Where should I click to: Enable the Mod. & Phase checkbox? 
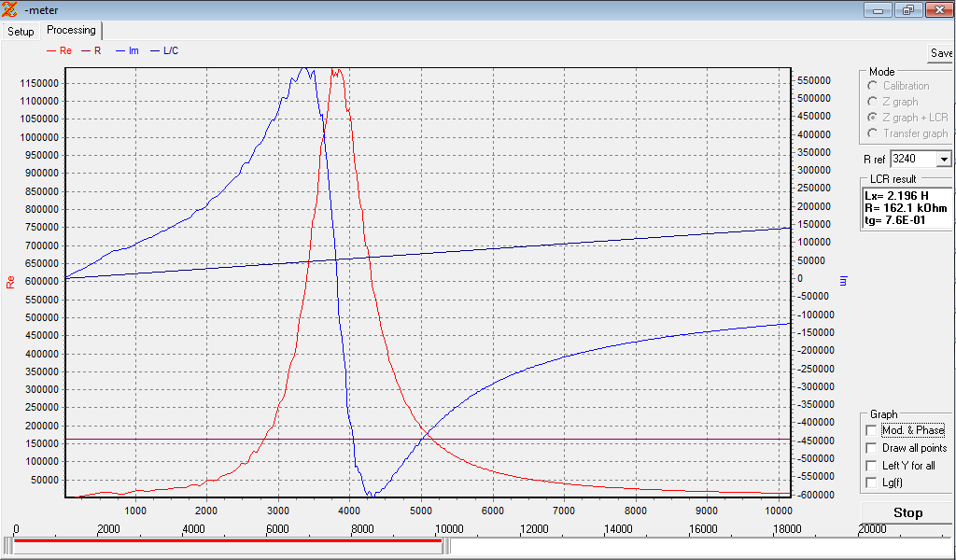click(x=872, y=430)
